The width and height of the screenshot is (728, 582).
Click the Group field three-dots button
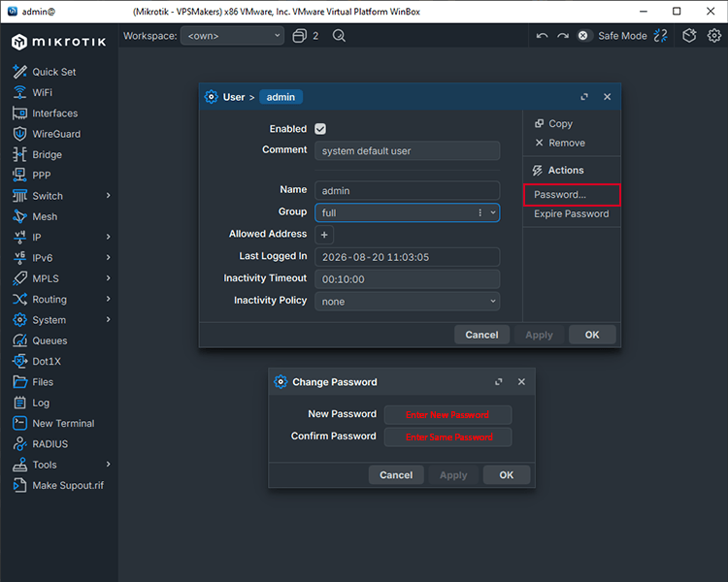[480, 212]
